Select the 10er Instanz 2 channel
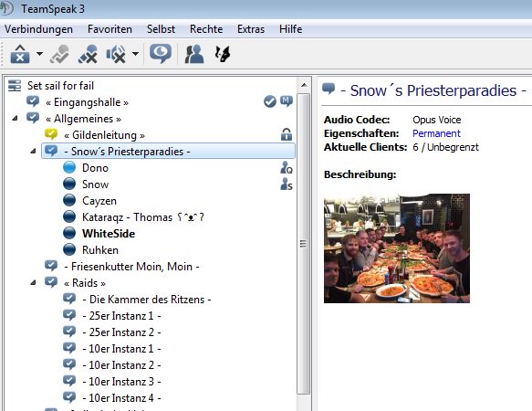 [121, 365]
